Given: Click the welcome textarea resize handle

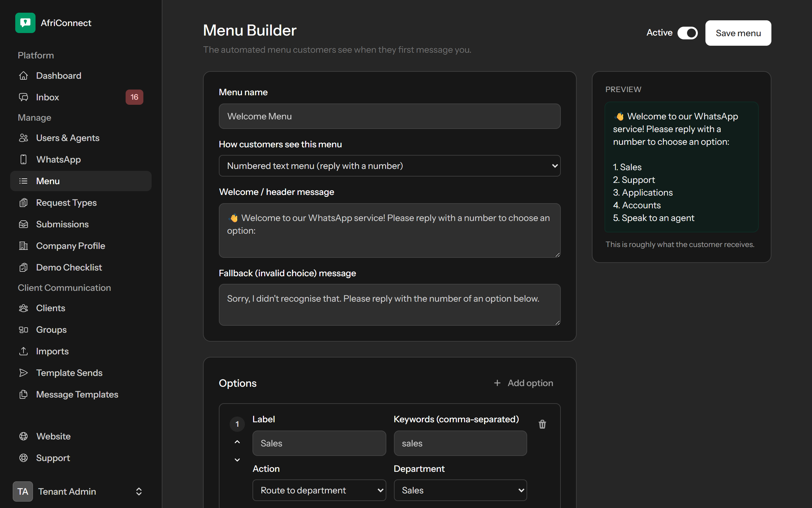Looking at the screenshot, I should (x=557, y=255).
